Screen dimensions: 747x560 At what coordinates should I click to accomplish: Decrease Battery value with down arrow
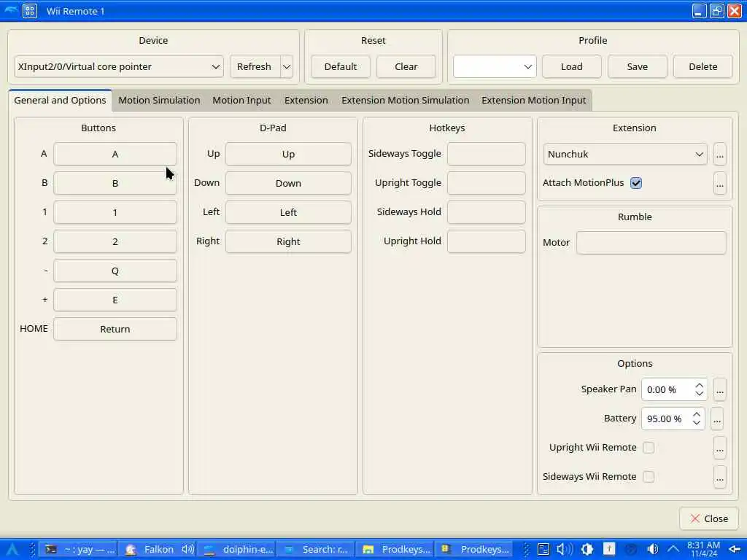tap(697, 424)
